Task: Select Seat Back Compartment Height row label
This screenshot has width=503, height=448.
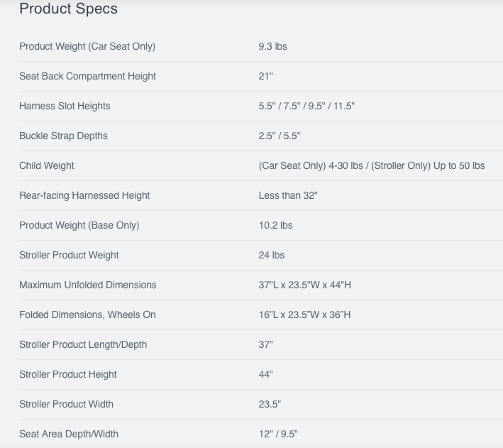Action: (87, 77)
